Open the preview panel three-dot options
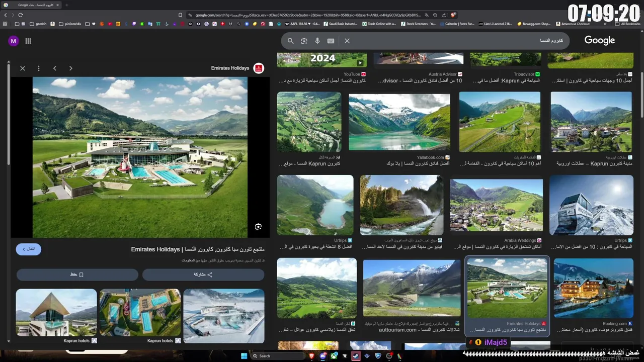 (38, 68)
